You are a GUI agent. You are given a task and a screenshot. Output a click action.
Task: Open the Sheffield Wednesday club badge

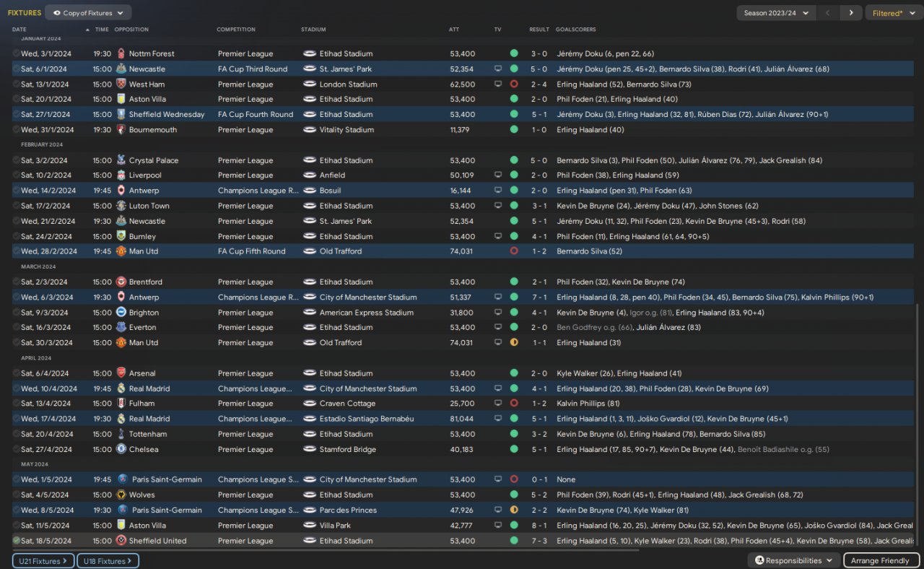(121, 114)
